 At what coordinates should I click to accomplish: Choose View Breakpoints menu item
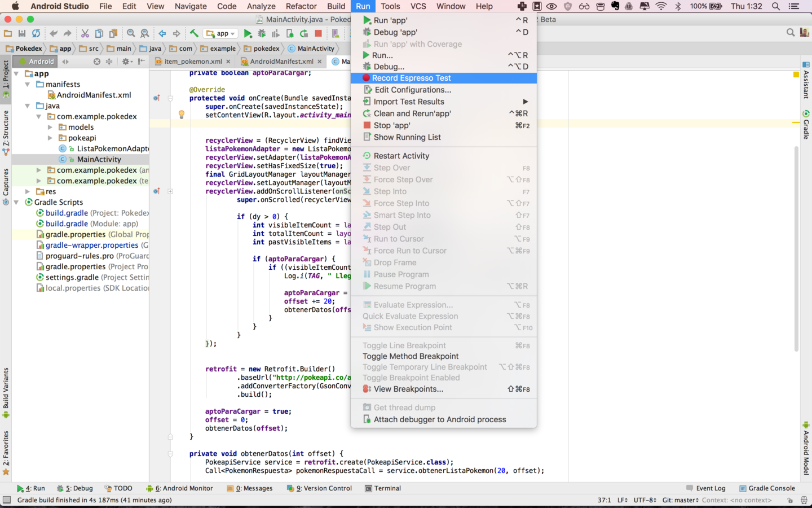(x=444, y=389)
